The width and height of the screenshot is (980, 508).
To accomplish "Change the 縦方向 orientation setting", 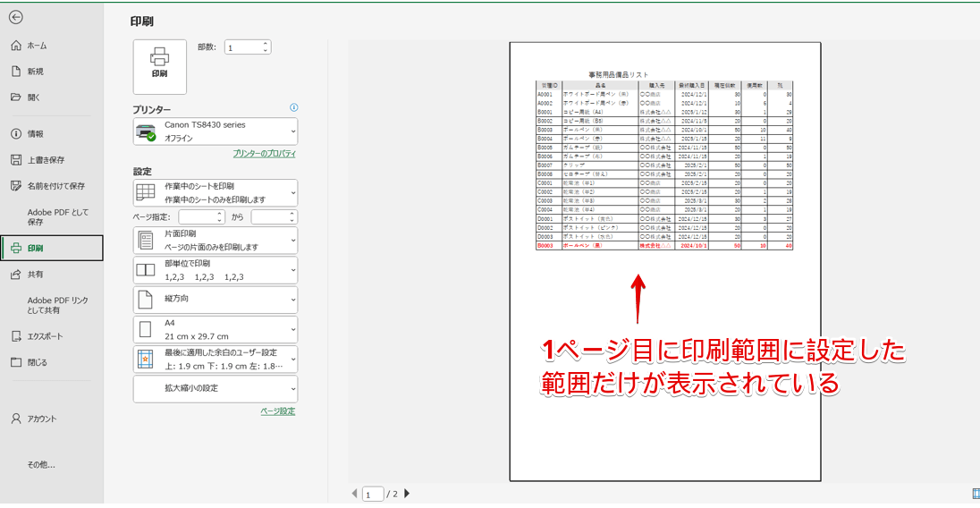I will (x=215, y=300).
